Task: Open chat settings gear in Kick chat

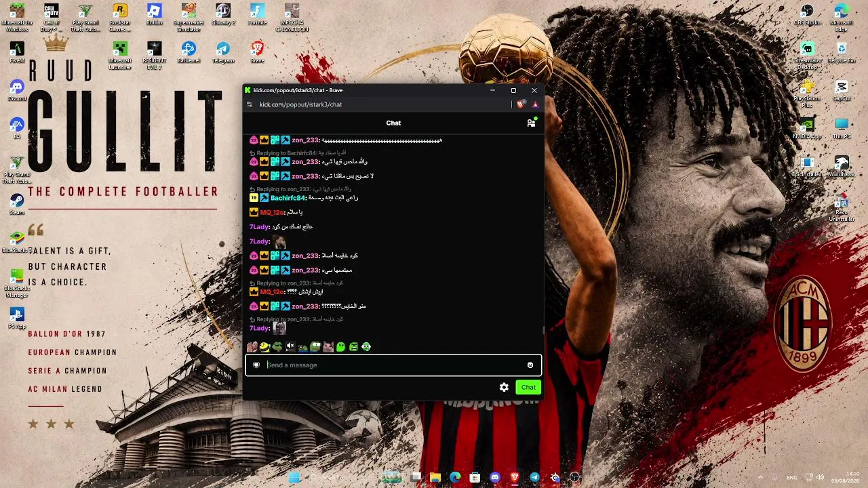Action: coord(504,387)
